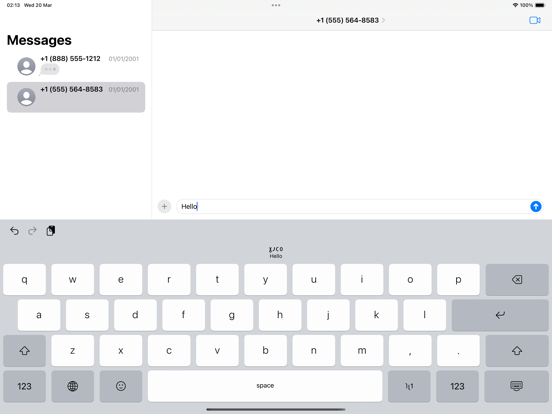Tap the x key

tap(121, 351)
